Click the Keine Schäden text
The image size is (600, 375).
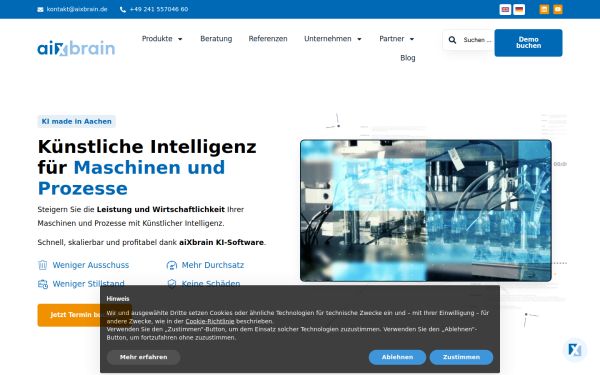pyautogui.click(x=211, y=284)
